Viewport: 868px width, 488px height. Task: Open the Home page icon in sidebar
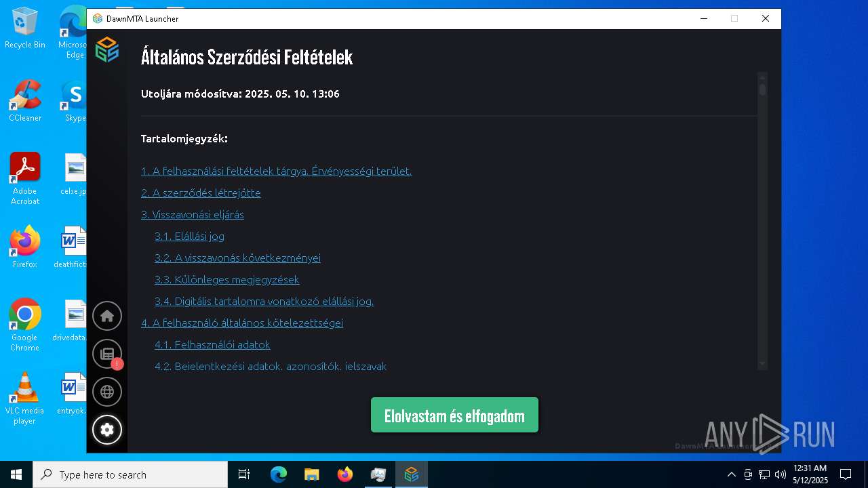coord(107,316)
